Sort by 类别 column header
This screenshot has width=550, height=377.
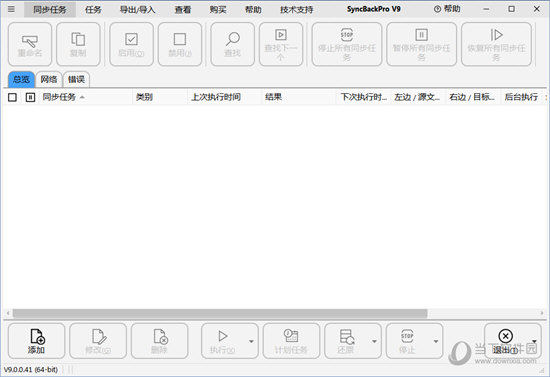tap(160, 97)
